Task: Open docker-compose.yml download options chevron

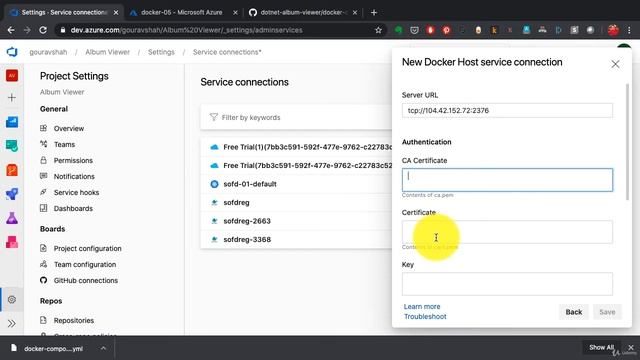Action: tap(103, 348)
